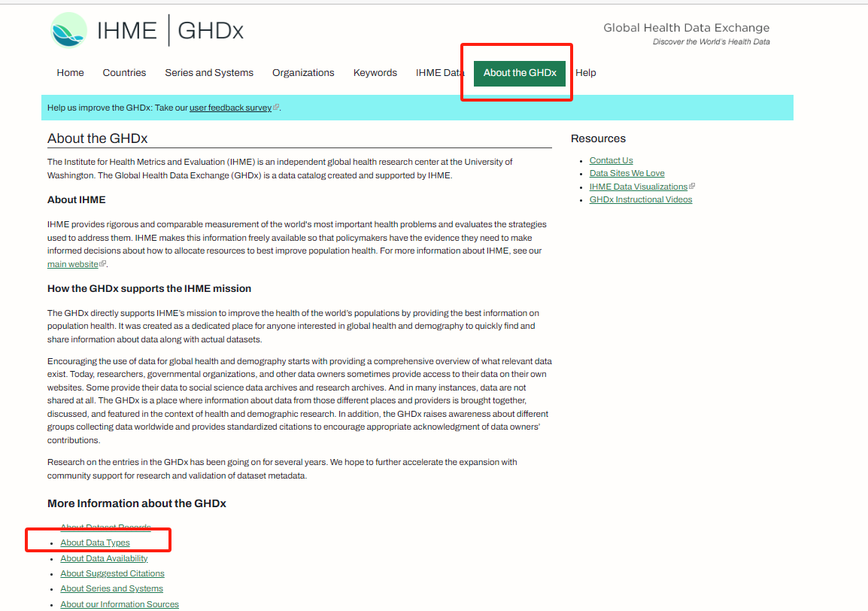868x611 pixels.
Task: Open IHME Data Visualizations link
Action: pos(639,187)
